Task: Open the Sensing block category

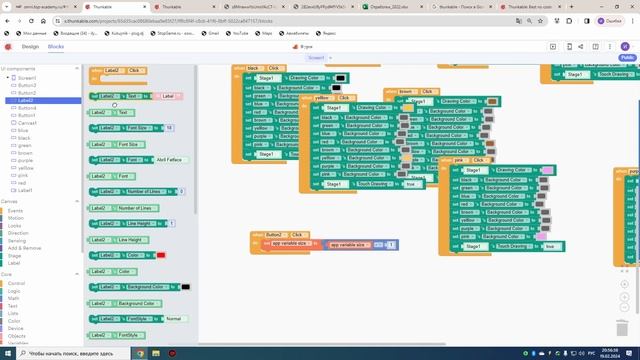Action: point(17,241)
